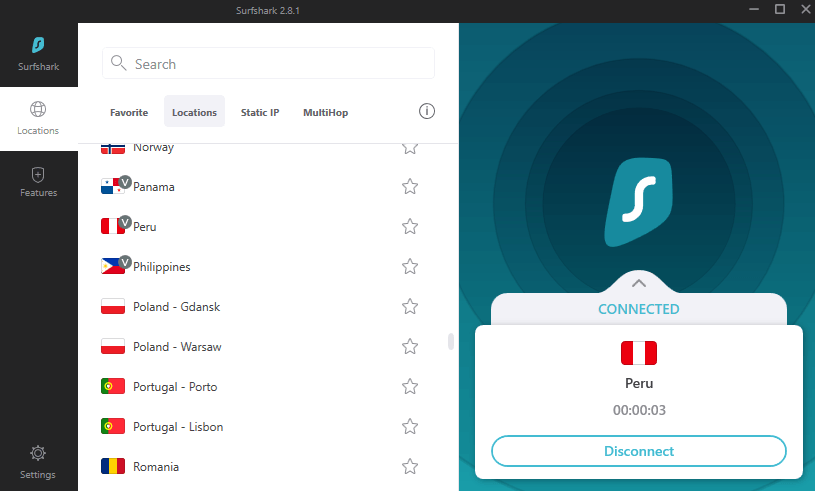Click the Poland - Warsaw flag

pyautogui.click(x=113, y=347)
